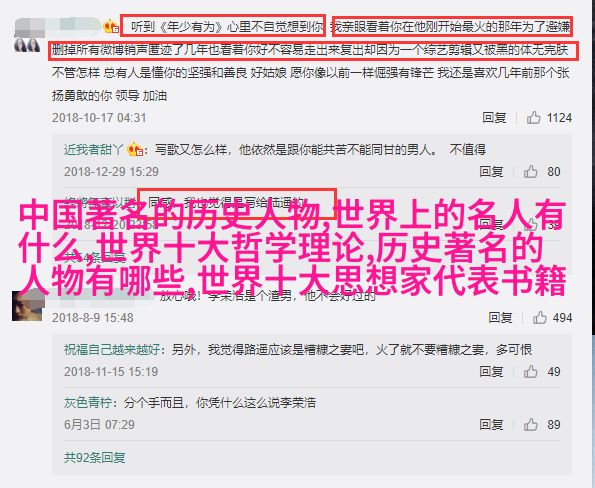Expand the 共4条回复 replies under first comment

(x=94, y=258)
